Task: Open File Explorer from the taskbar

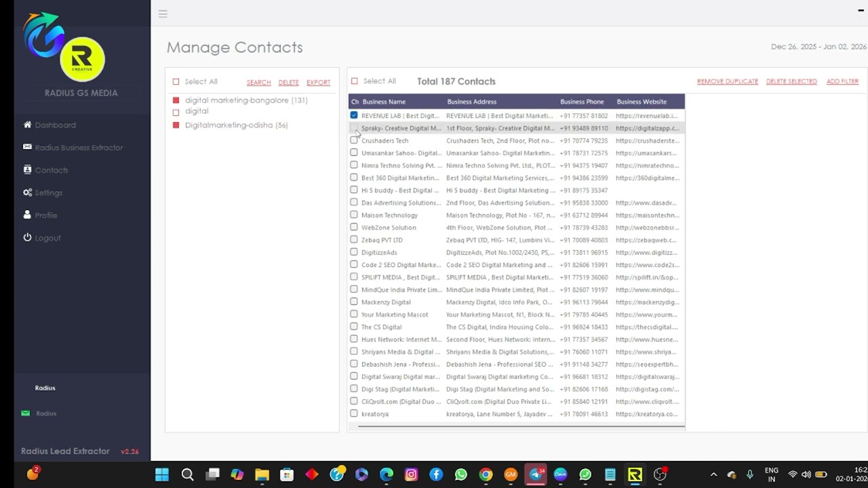Action: pyautogui.click(x=262, y=474)
